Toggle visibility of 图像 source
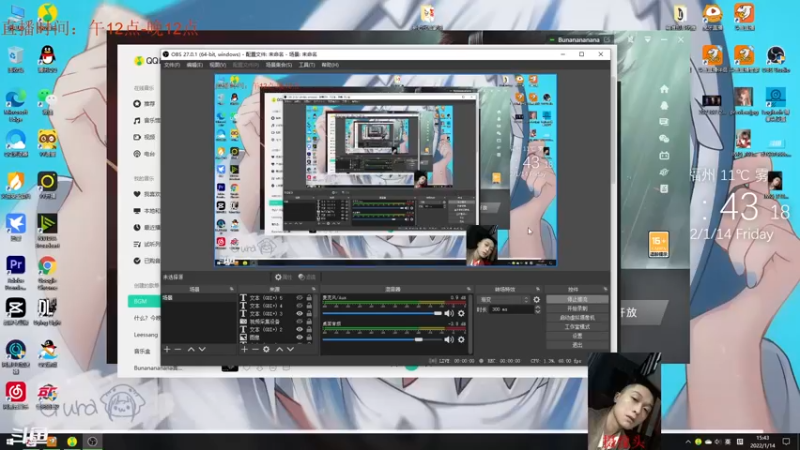 point(299,337)
